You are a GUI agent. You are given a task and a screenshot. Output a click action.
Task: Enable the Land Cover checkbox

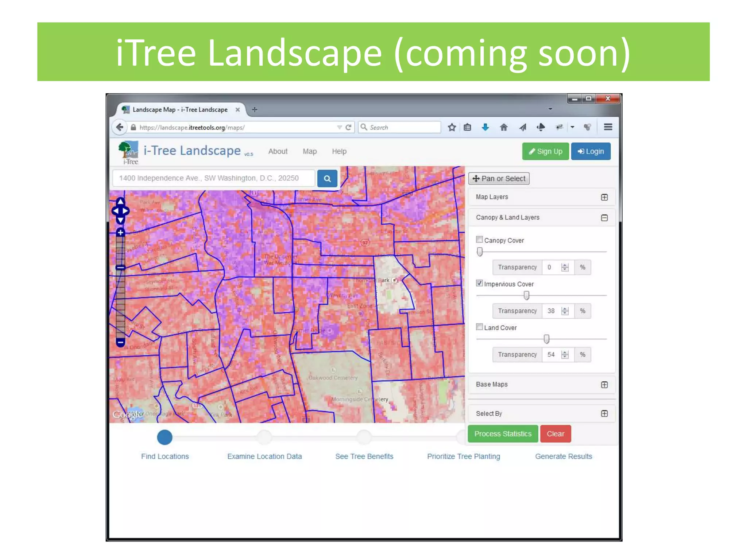click(x=479, y=327)
